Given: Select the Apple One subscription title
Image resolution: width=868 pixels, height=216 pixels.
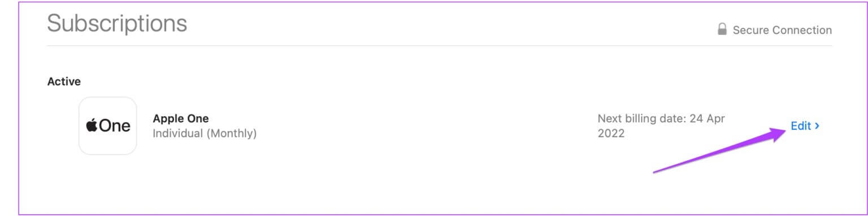Looking at the screenshot, I should tap(181, 119).
